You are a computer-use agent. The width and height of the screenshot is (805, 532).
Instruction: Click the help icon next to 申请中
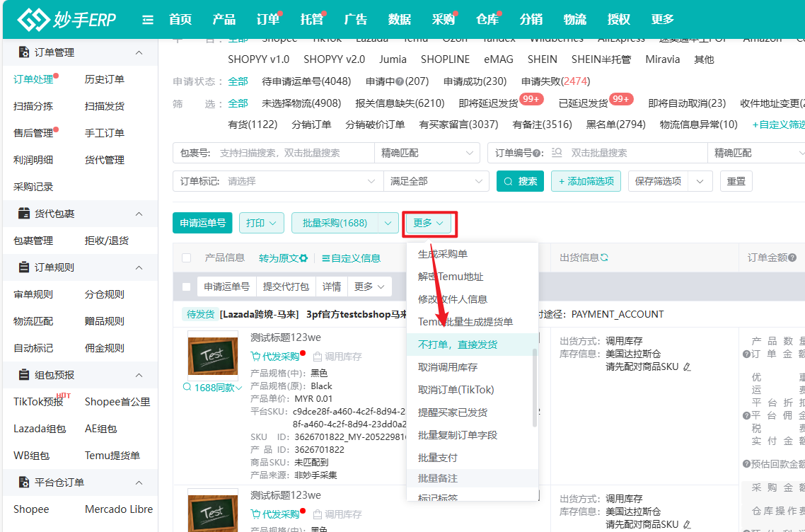pos(400,81)
